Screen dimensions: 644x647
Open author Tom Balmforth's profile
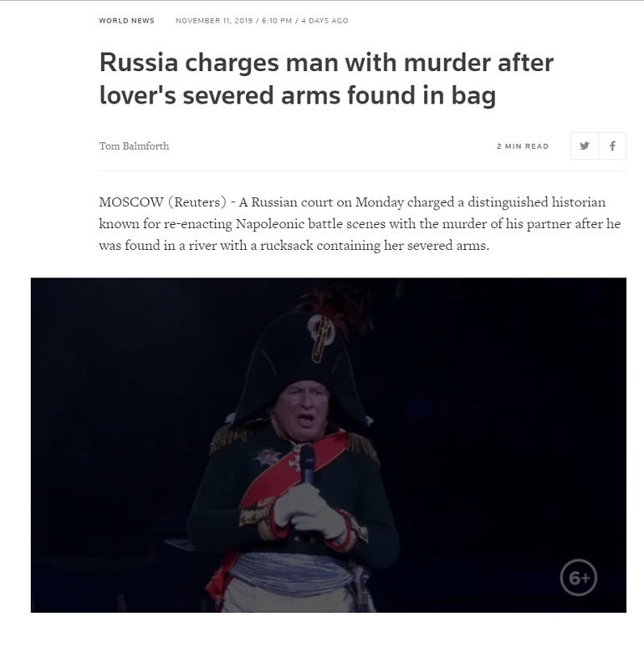134,146
